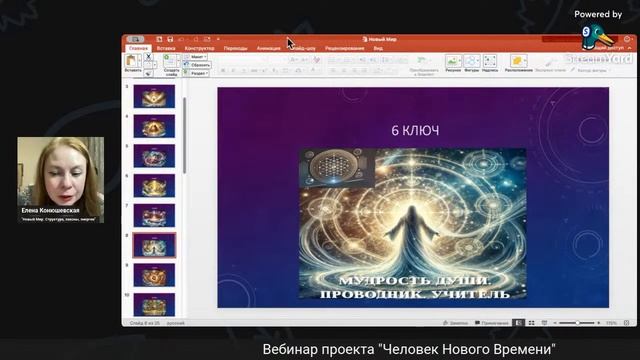Collapse the ribbon with the chevron

pyautogui.click(x=629, y=48)
